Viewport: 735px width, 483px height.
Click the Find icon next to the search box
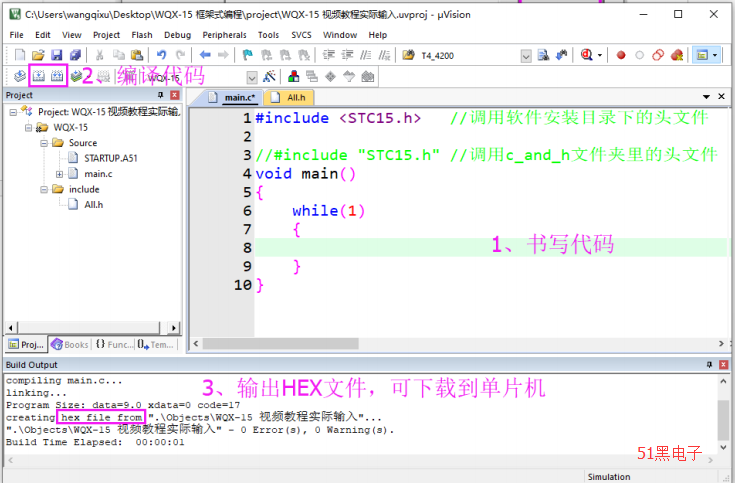click(x=543, y=55)
